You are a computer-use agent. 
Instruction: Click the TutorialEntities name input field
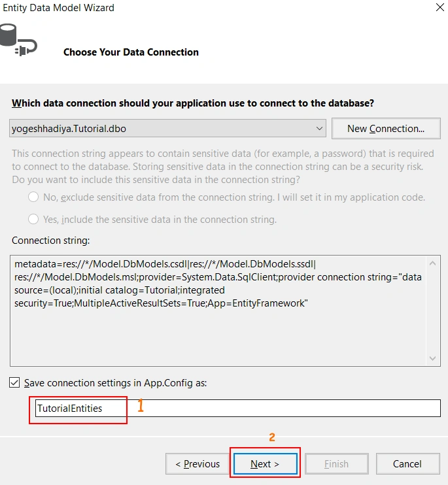coord(237,409)
